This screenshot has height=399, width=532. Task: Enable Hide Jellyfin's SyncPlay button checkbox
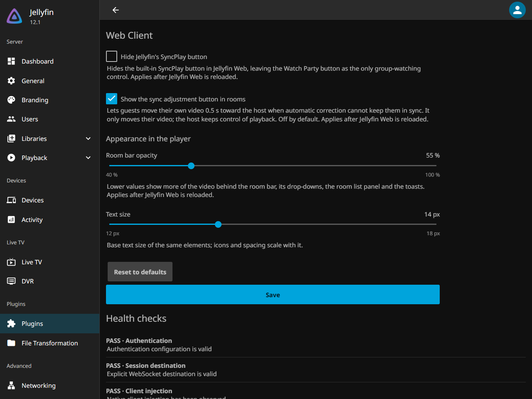(111, 56)
